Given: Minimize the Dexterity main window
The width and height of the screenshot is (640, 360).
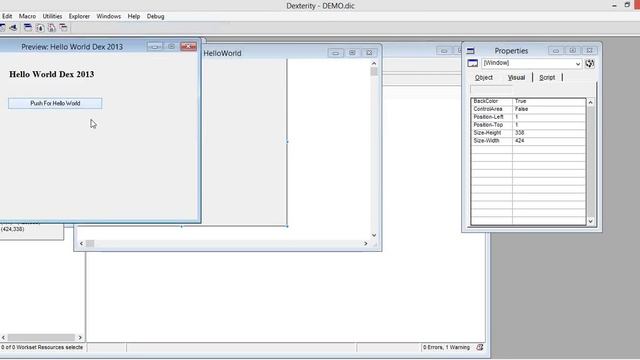Looking at the screenshot, I should (614, 5).
